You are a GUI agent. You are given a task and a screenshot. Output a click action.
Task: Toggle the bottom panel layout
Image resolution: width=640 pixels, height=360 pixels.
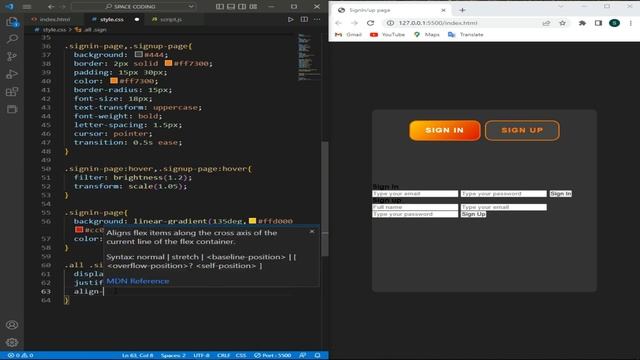click(x=231, y=7)
